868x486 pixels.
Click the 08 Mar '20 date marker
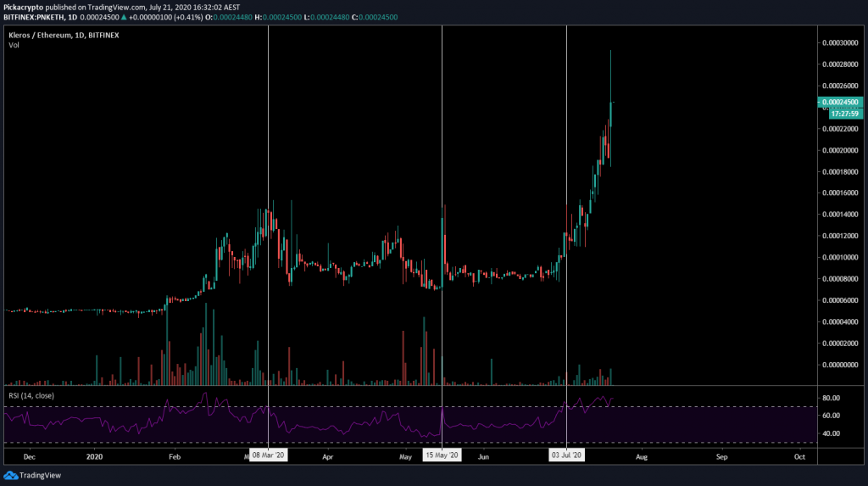click(x=269, y=455)
